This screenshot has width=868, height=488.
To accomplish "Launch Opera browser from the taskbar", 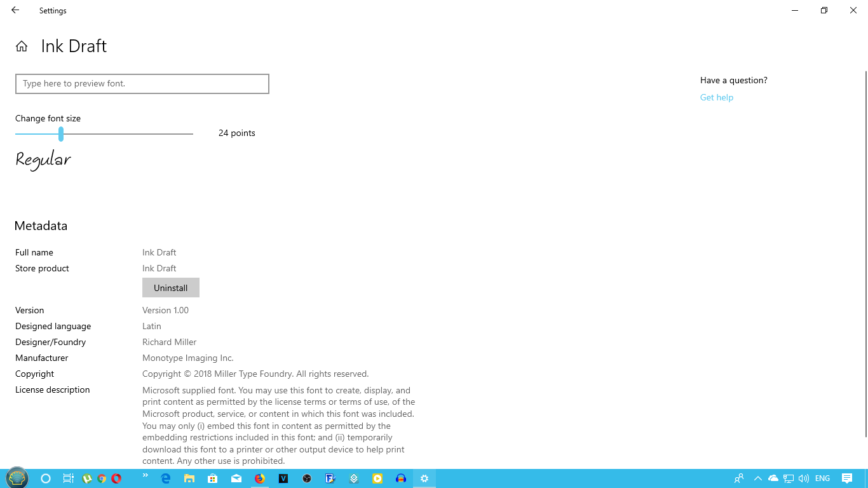I will [x=116, y=478].
